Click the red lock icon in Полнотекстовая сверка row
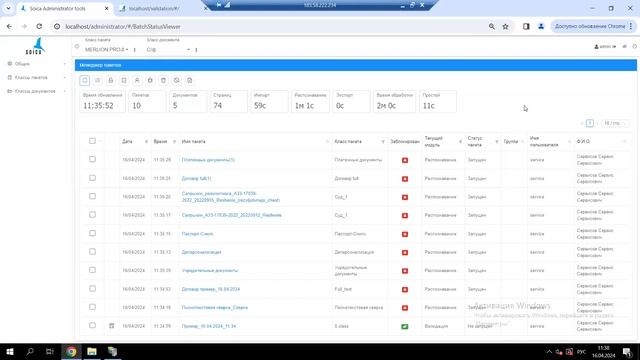The image size is (640, 360). point(405,308)
